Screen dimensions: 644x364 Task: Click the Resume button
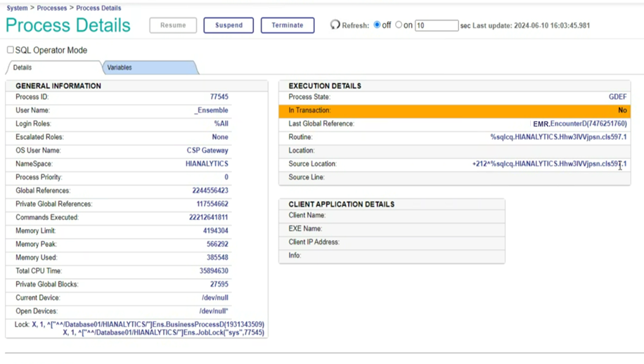(173, 25)
